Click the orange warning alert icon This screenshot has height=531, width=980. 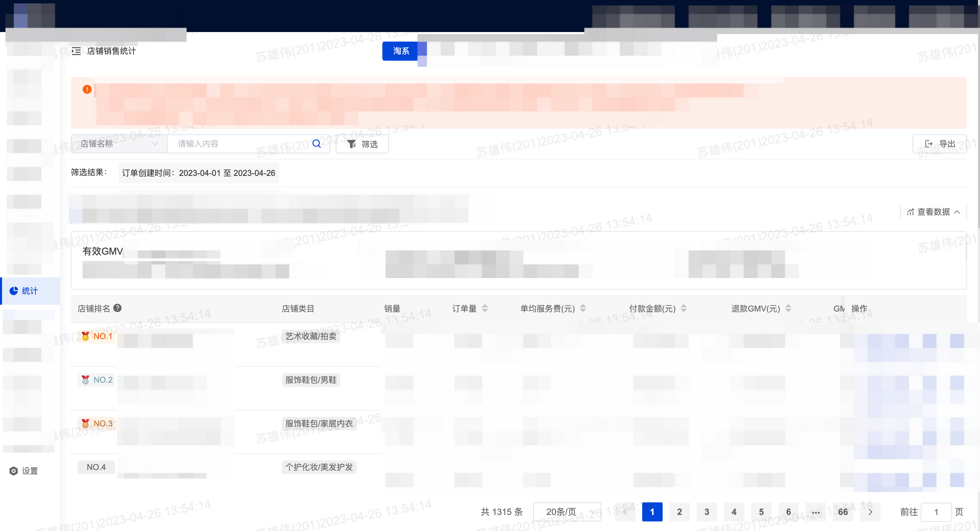coord(87,89)
